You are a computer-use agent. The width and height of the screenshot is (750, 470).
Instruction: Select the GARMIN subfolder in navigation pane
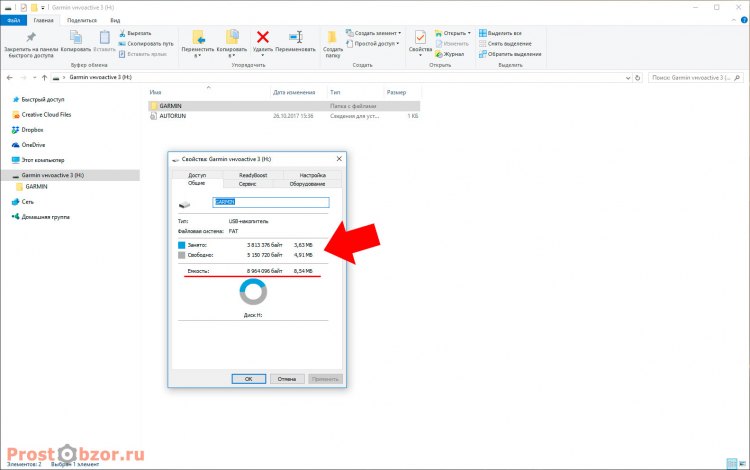tap(33, 186)
